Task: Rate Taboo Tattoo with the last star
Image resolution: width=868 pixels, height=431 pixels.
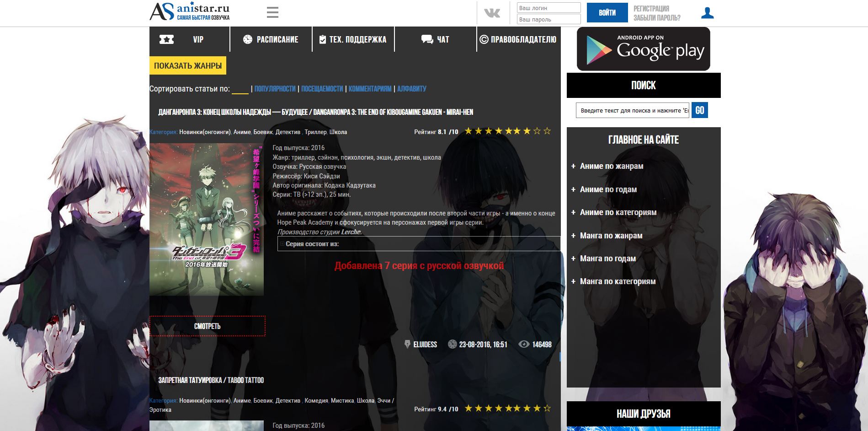Action: point(547,408)
